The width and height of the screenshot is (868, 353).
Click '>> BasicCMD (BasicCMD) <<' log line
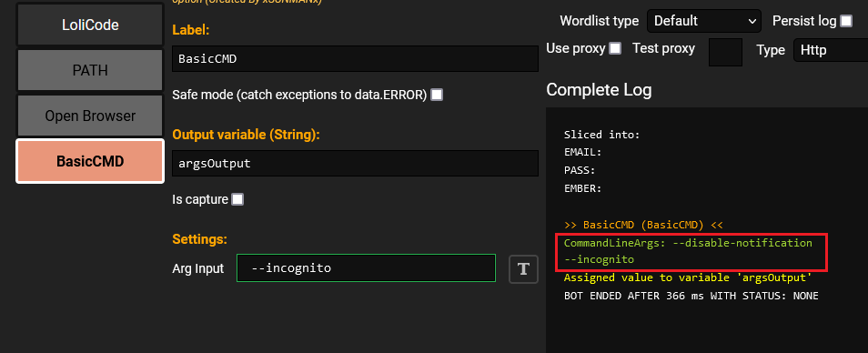coord(643,225)
